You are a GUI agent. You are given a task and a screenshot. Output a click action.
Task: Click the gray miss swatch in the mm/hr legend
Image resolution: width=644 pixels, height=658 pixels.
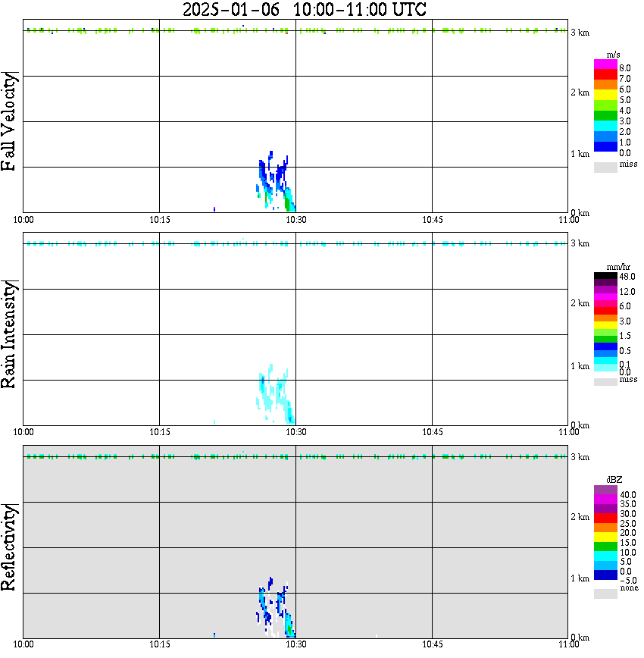click(x=605, y=382)
